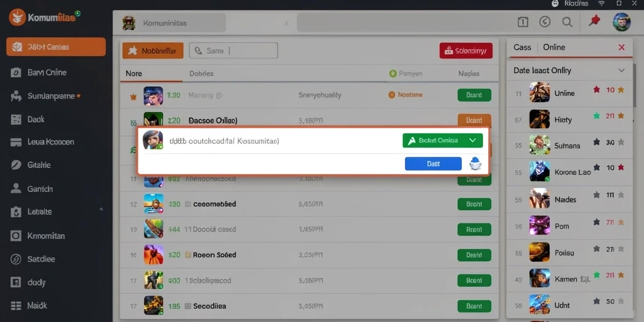The height and width of the screenshot is (322, 644).
Task: Click the red pin icon in top bar
Action: coord(594,21)
